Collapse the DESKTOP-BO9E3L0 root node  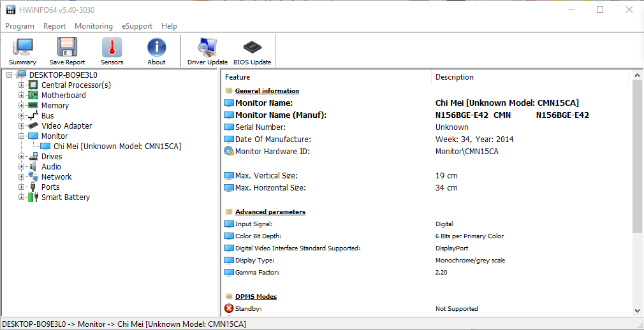[x=10, y=75]
